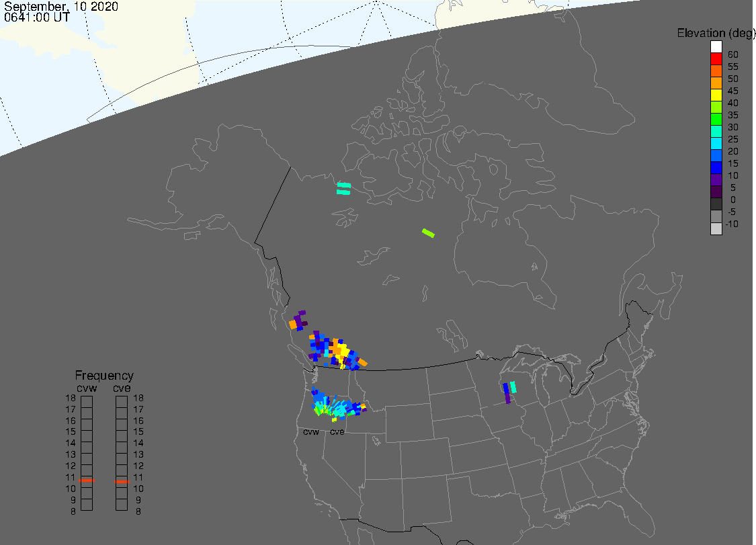The height and width of the screenshot is (545, 756).
Task: Click the red marker on cvw frequency bar
Action: coord(87,480)
